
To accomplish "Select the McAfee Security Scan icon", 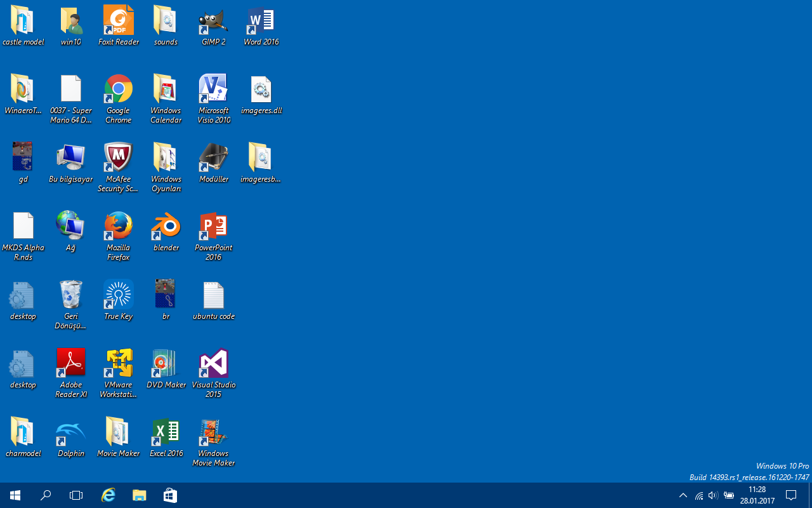I will [x=119, y=158].
